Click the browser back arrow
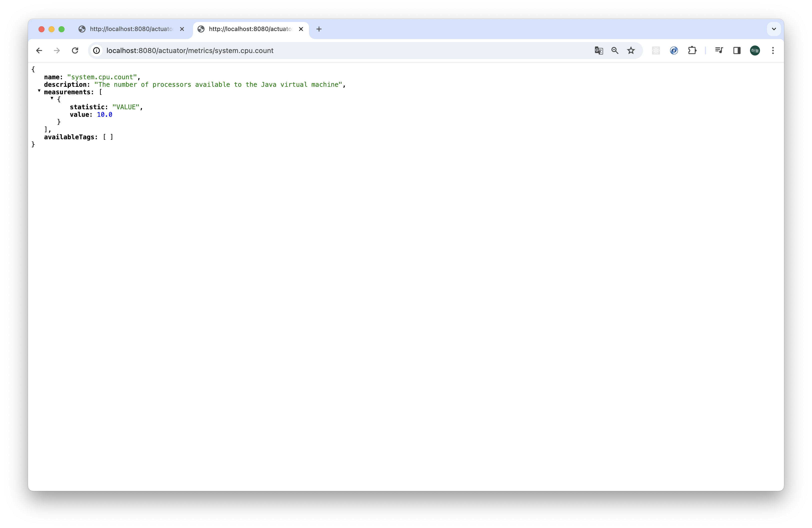This screenshot has width=812, height=528. [x=39, y=50]
